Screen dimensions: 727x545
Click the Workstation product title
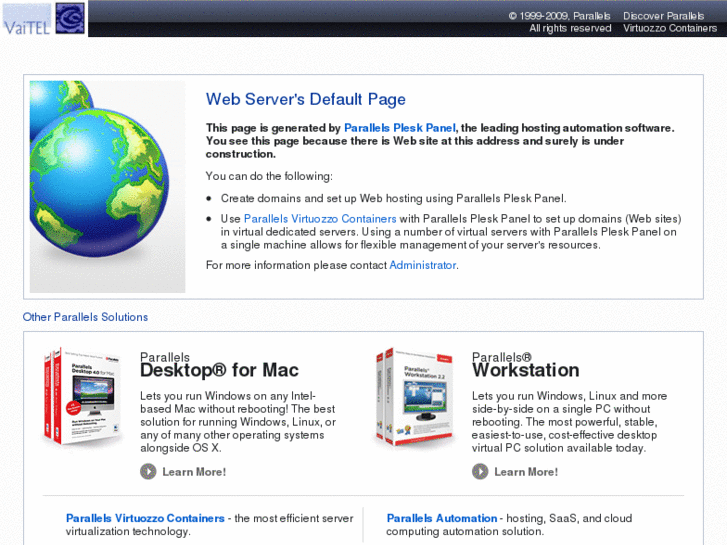click(x=526, y=370)
